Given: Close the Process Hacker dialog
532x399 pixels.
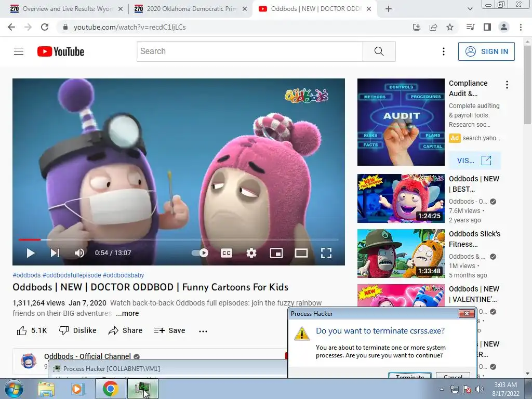Looking at the screenshot, I should (467, 313).
